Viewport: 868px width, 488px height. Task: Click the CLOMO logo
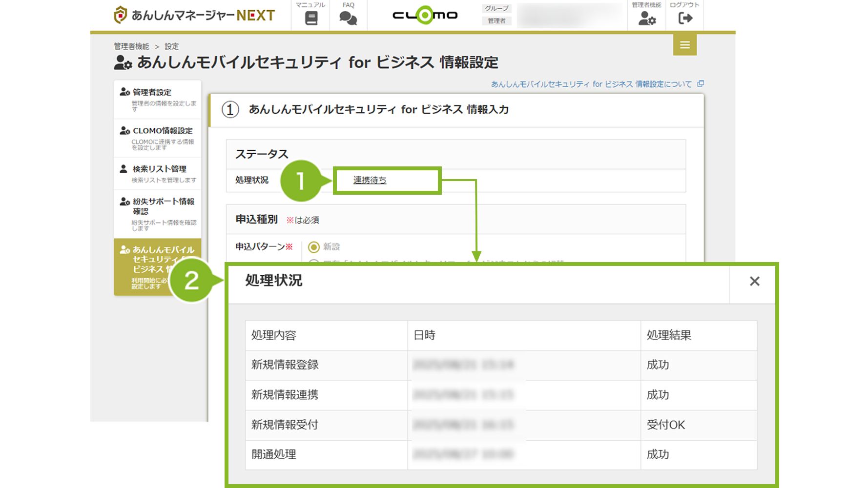(x=425, y=16)
